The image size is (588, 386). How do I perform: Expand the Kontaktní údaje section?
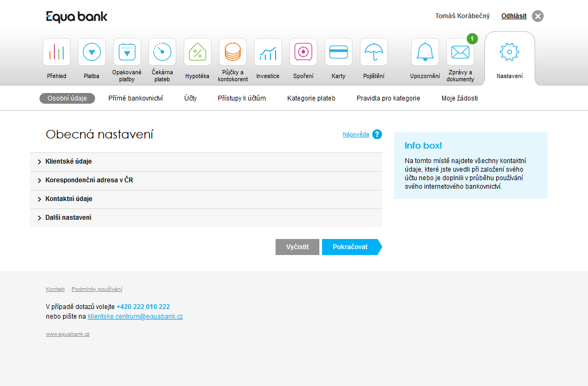coord(68,199)
